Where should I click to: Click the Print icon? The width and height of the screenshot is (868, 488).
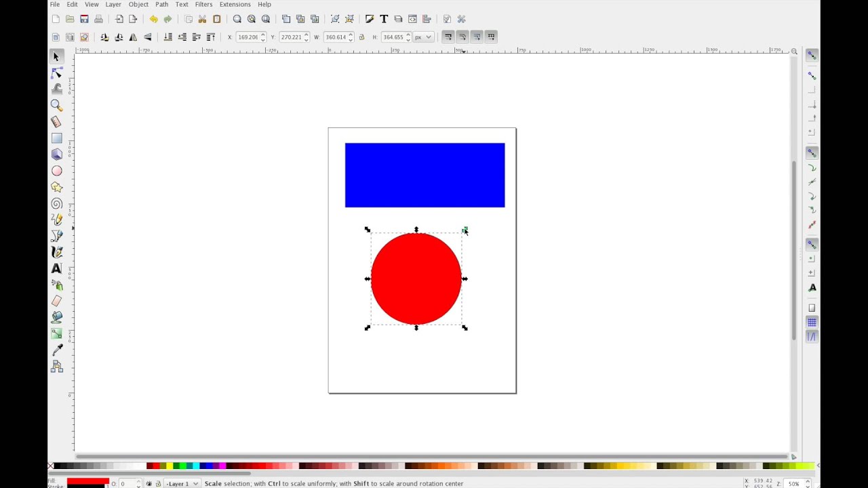pyautogui.click(x=98, y=19)
